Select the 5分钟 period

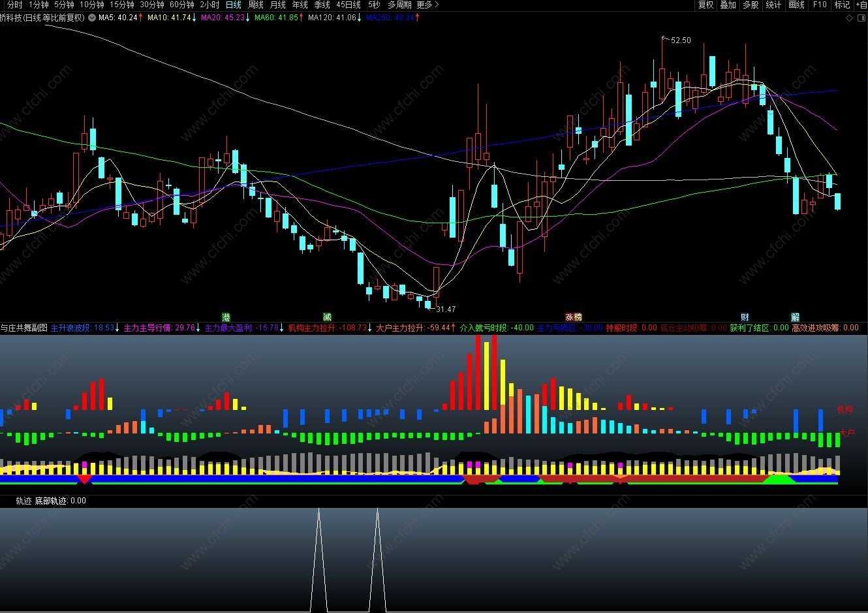tap(65, 5)
